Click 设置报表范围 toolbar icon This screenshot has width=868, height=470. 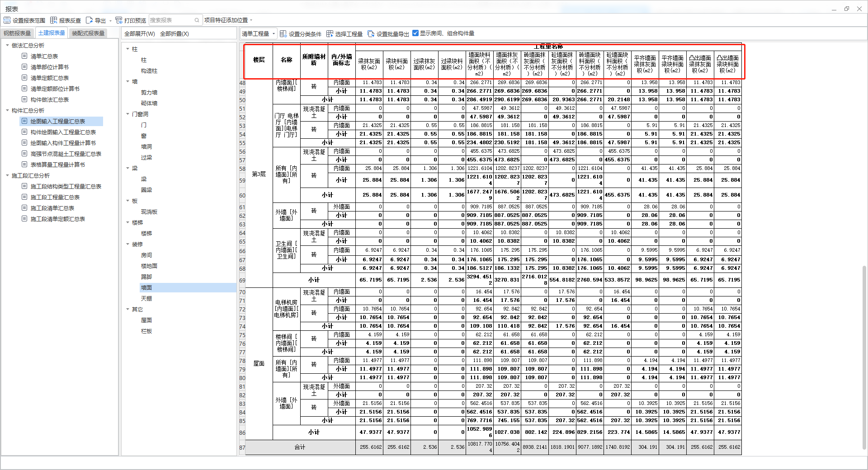point(7,20)
